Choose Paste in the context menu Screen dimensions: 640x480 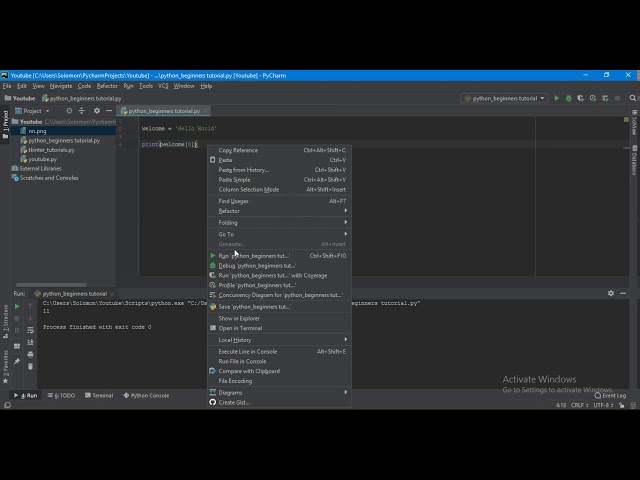(x=280, y=160)
